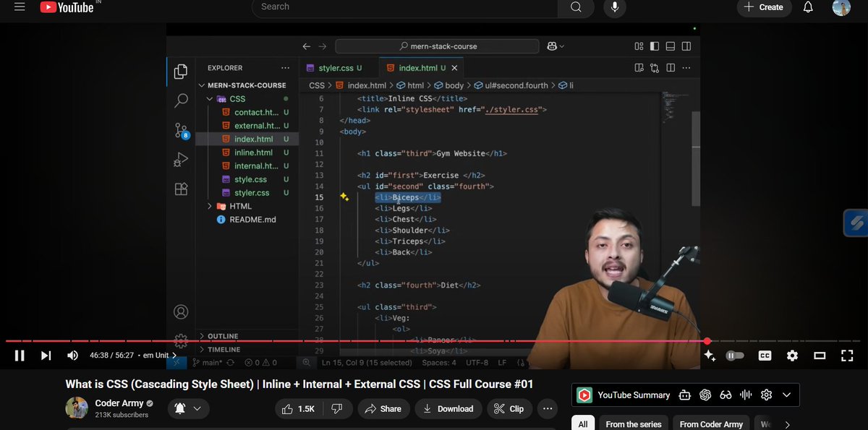Select the Extensions icon in the activity bar

pos(180,188)
